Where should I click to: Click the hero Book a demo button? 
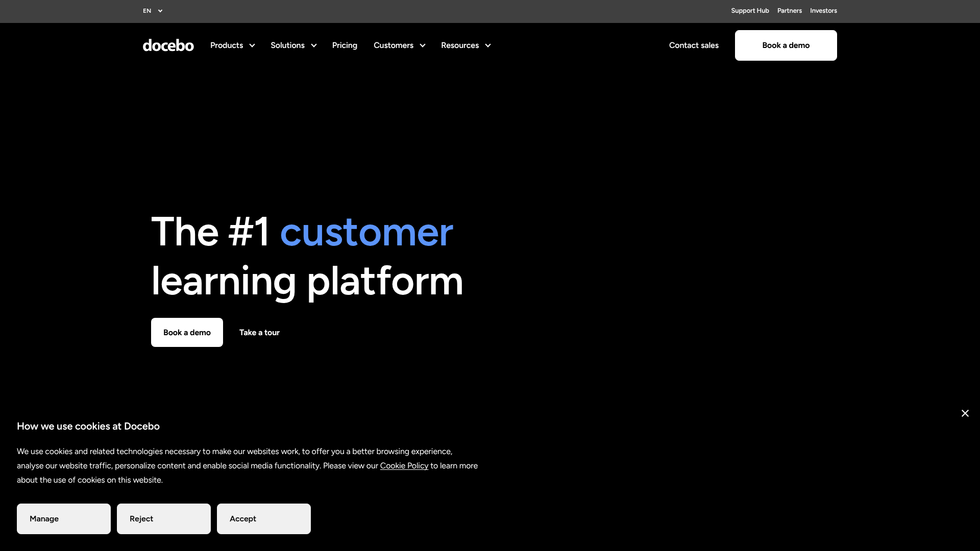[187, 332]
